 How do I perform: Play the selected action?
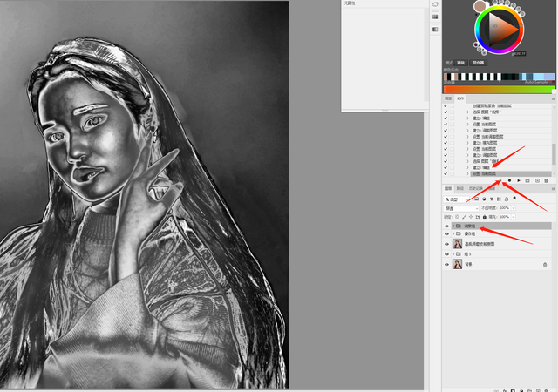(519, 180)
